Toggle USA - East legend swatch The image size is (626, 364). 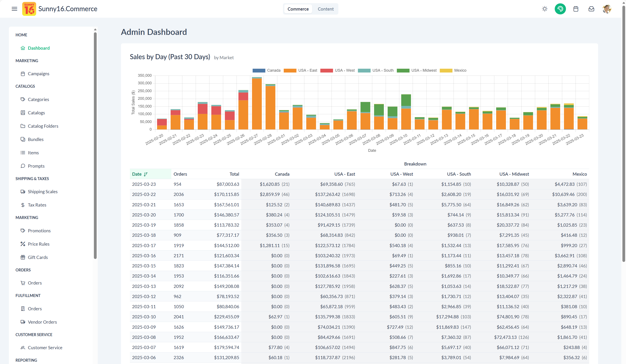[x=290, y=71]
